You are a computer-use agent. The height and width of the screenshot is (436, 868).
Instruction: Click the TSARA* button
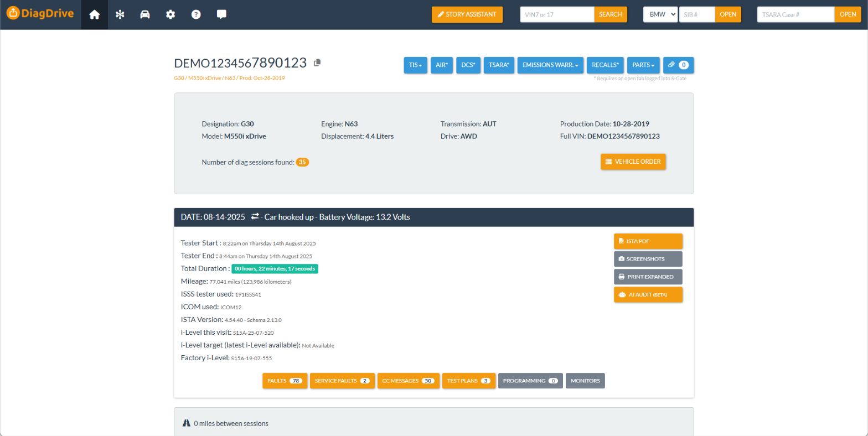click(499, 65)
